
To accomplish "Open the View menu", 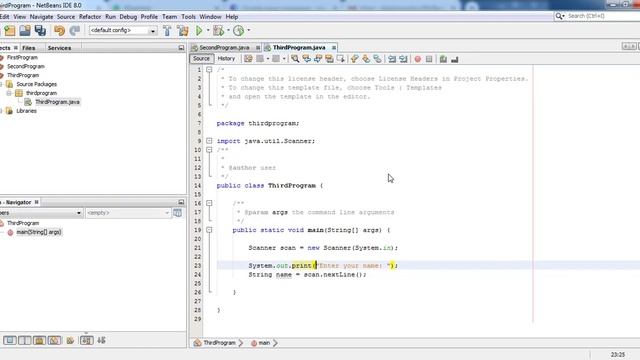I will tap(20, 17).
